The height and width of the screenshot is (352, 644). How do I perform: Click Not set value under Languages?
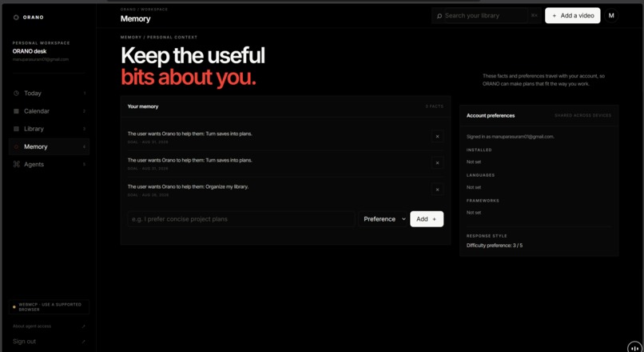tap(474, 187)
